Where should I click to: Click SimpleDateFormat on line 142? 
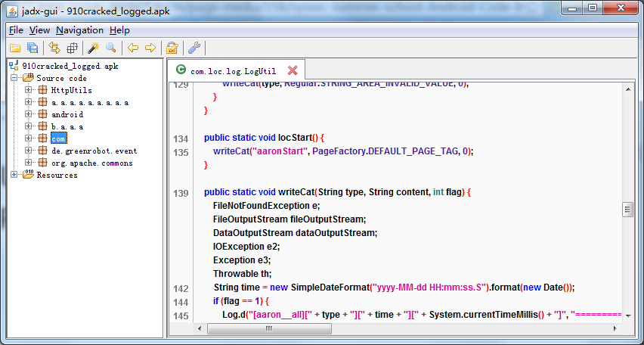330,287
